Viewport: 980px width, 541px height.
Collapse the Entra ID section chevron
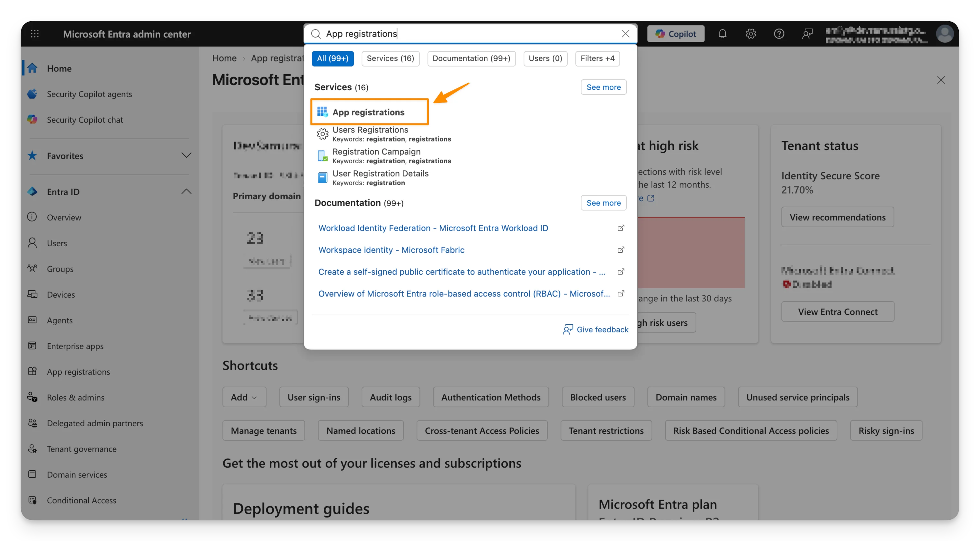tap(186, 191)
